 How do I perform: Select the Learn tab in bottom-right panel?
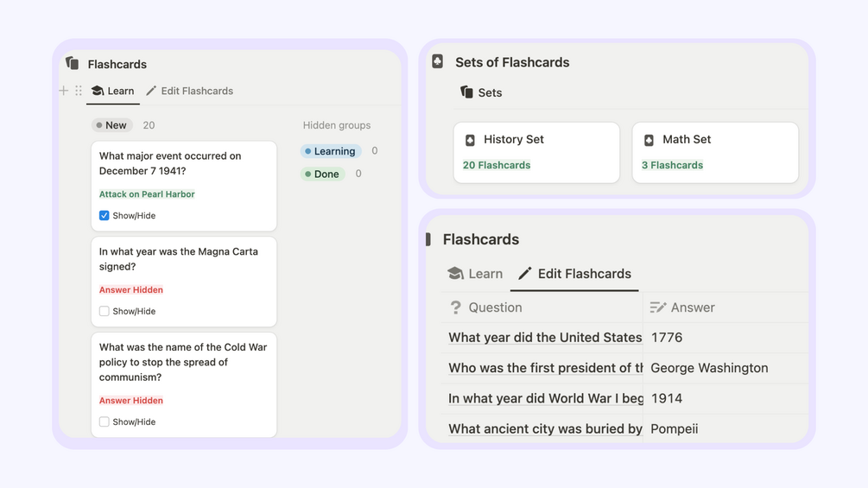[475, 274]
